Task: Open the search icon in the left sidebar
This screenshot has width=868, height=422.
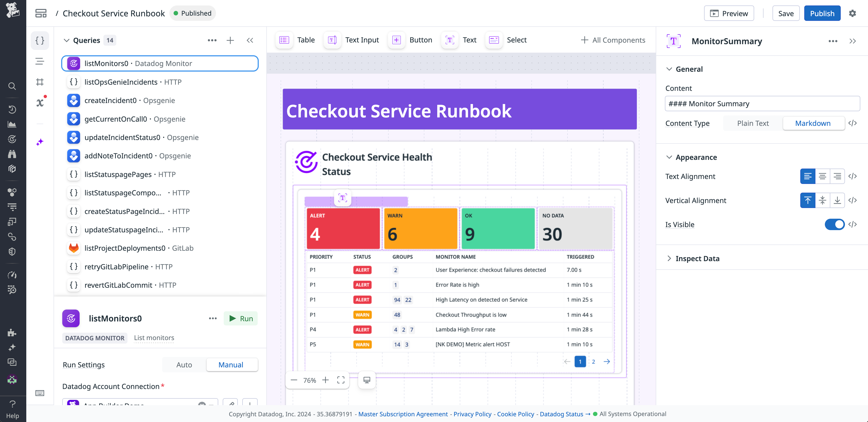Action: click(12, 86)
